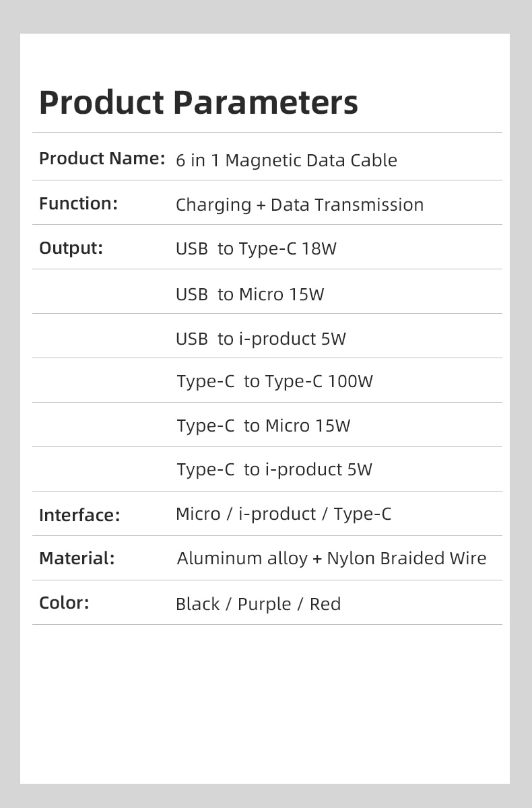532x808 pixels.
Task: Select the Type-C to Micro 15W row
Action: (263, 426)
